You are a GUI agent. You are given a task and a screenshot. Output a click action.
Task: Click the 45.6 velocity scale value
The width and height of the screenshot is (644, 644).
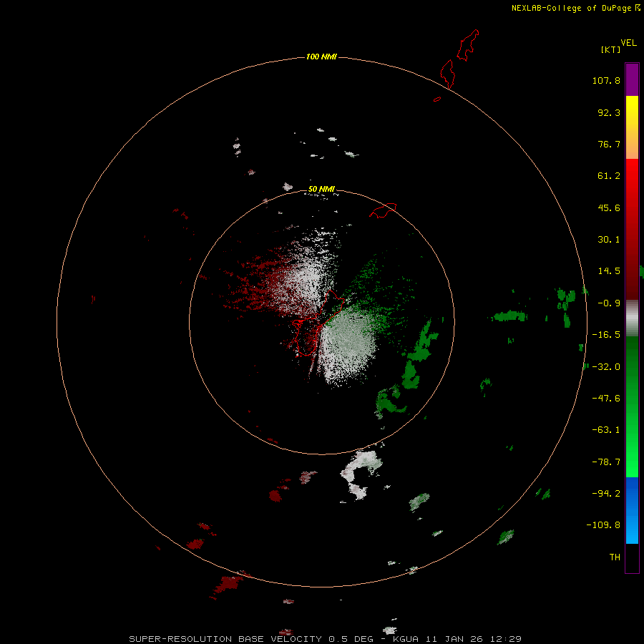click(x=609, y=208)
